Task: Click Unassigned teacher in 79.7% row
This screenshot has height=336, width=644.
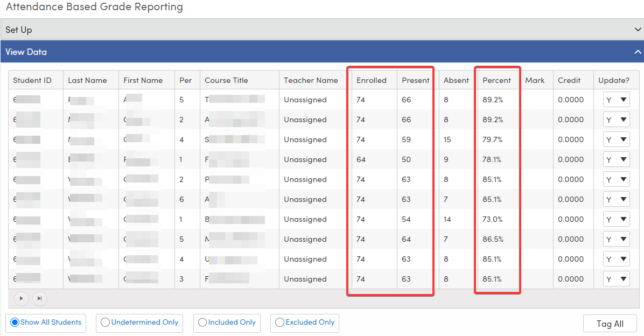Action: pos(305,139)
